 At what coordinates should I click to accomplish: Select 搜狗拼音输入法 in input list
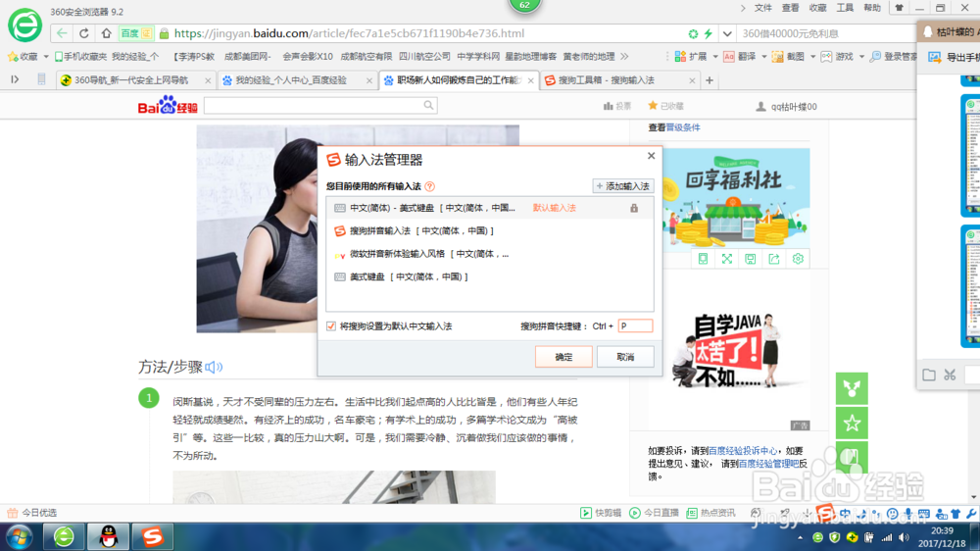click(489, 230)
